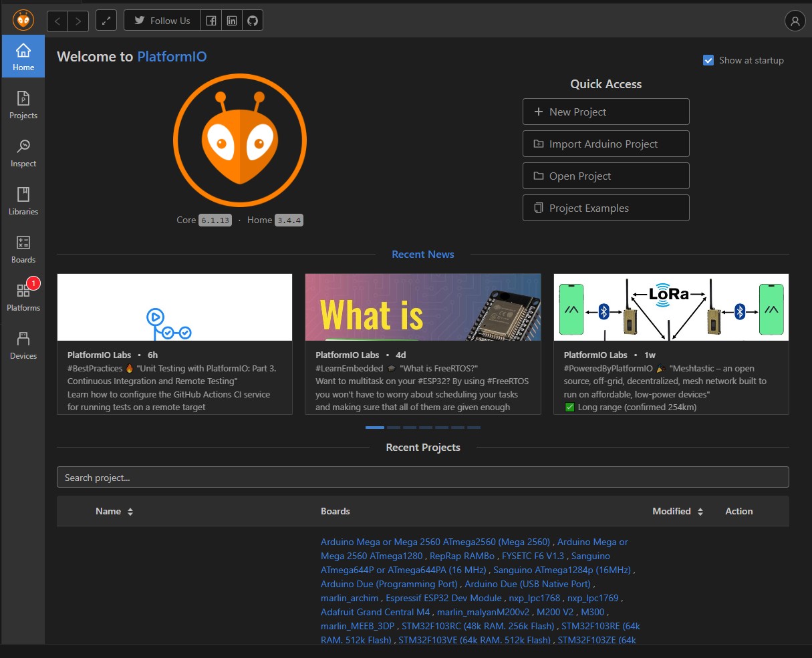Open the nxp_lpc1769 board link
The height and width of the screenshot is (658, 812).
(x=593, y=598)
